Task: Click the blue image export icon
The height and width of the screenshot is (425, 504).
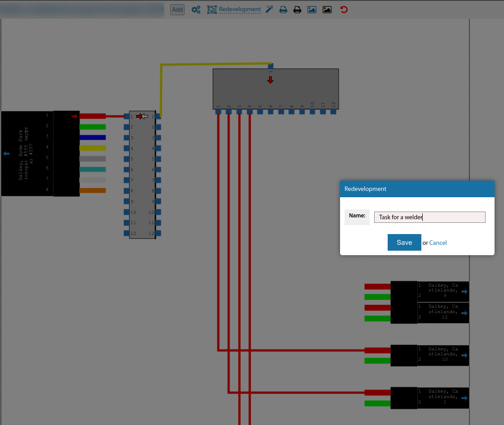Action: point(312,9)
